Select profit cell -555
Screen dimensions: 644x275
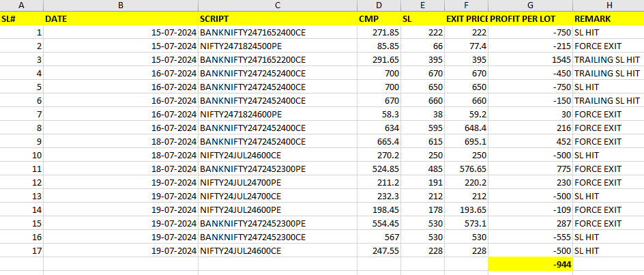530,237
